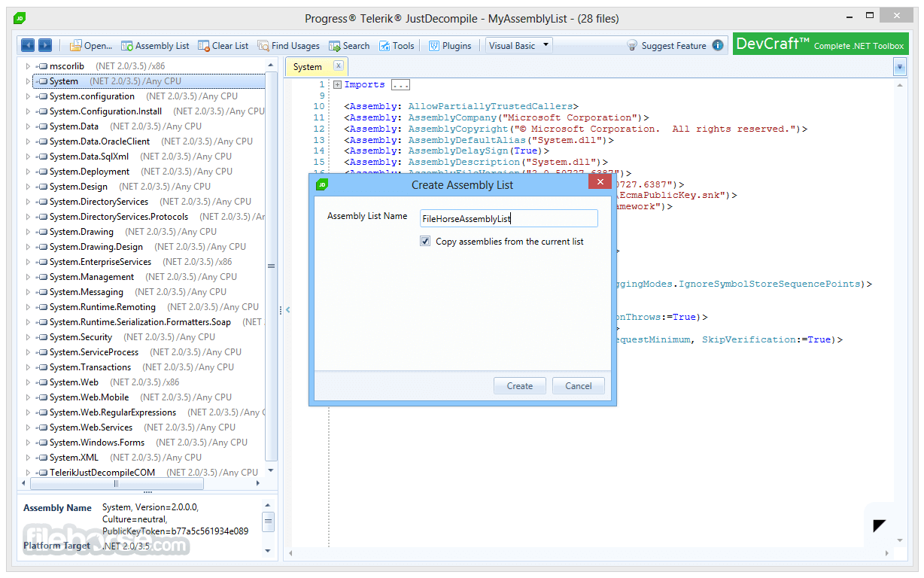The width and height of the screenshot is (924, 578).
Task: Open the DevCraft Complete .NET Toolbox banner
Action: (819, 44)
